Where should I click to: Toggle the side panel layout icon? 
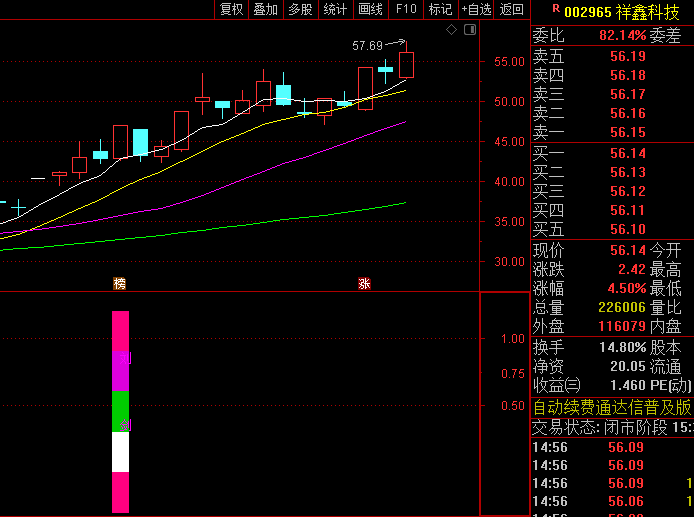click(470, 30)
